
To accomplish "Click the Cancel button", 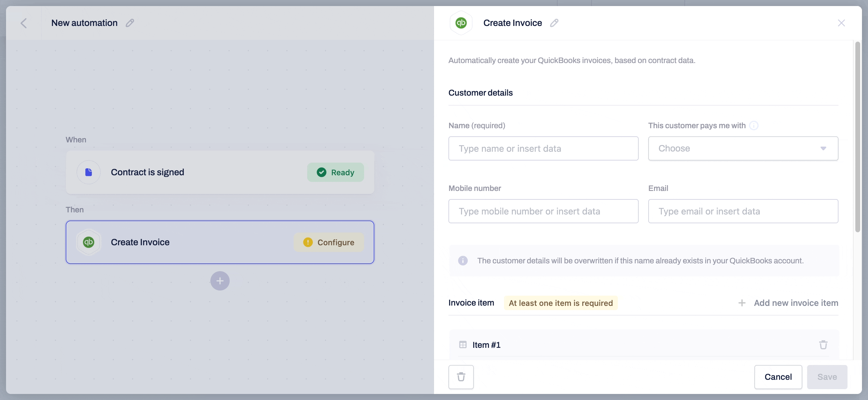I will [x=778, y=377].
